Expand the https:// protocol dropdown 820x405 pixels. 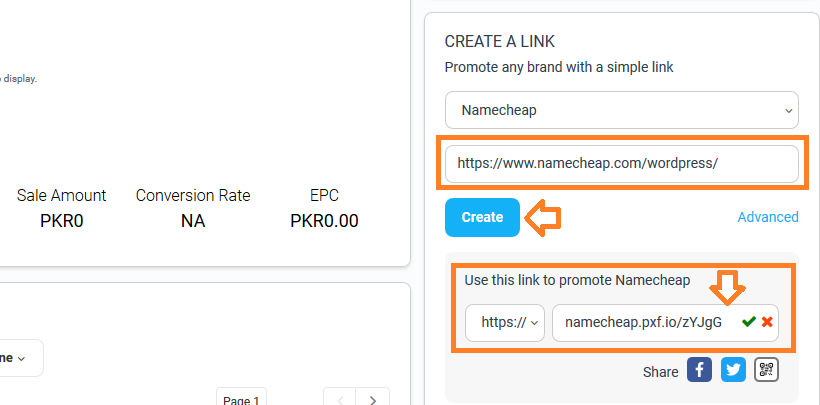pyautogui.click(x=505, y=323)
